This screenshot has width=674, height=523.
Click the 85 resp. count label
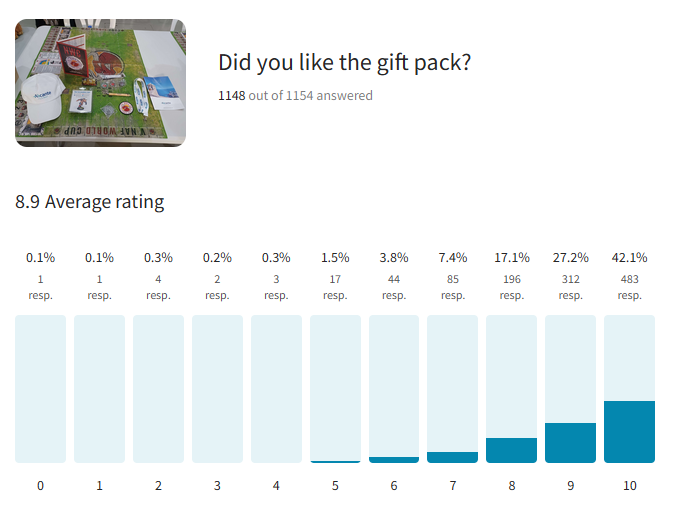[453, 287]
